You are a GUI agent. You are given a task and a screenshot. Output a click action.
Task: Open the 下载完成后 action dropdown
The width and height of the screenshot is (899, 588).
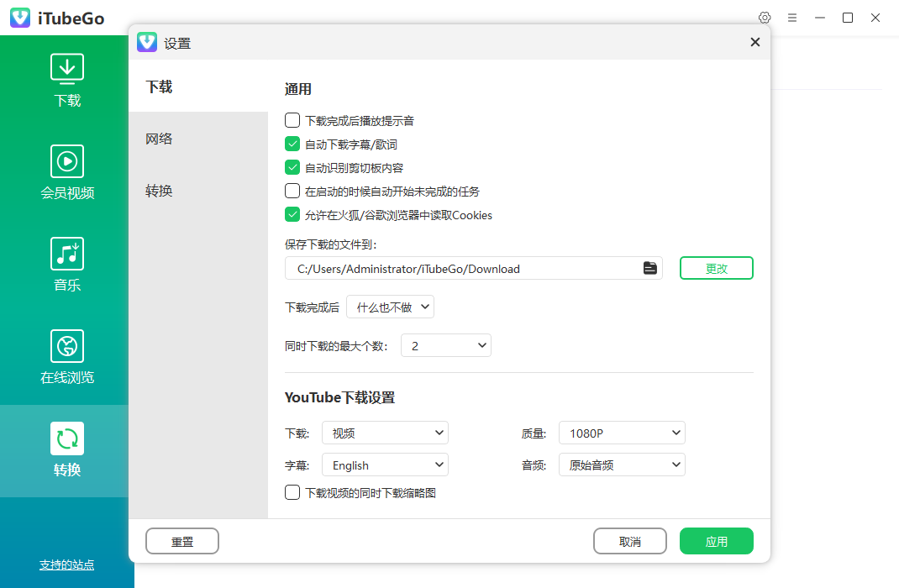[x=390, y=307]
